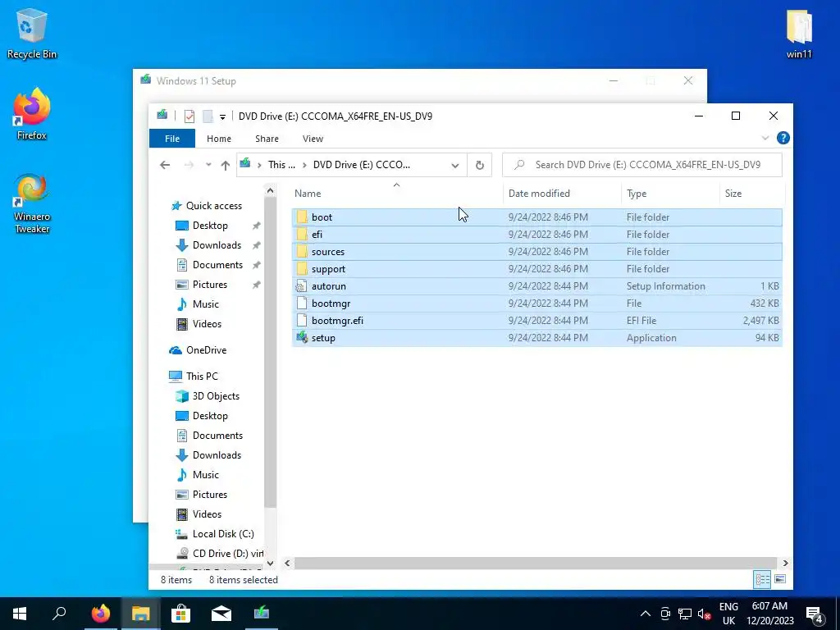This screenshot has width=840, height=630.
Task: Switch to Large icons view in status bar
Action: click(780, 579)
